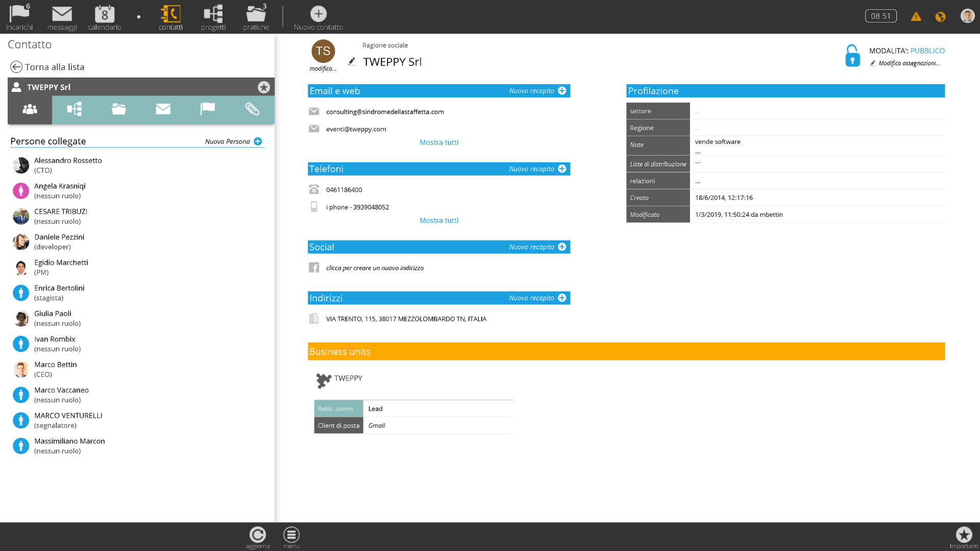Switch to the attachments paperclip tab
980x551 pixels.
pyautogui.click(x=252, y=109)
